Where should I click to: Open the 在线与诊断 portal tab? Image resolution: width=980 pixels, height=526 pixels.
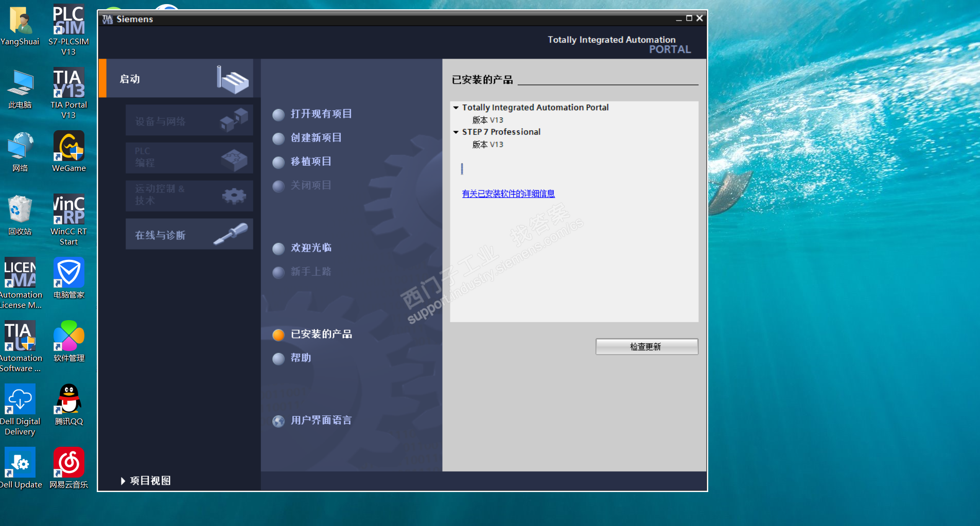[x=189, y=234]
